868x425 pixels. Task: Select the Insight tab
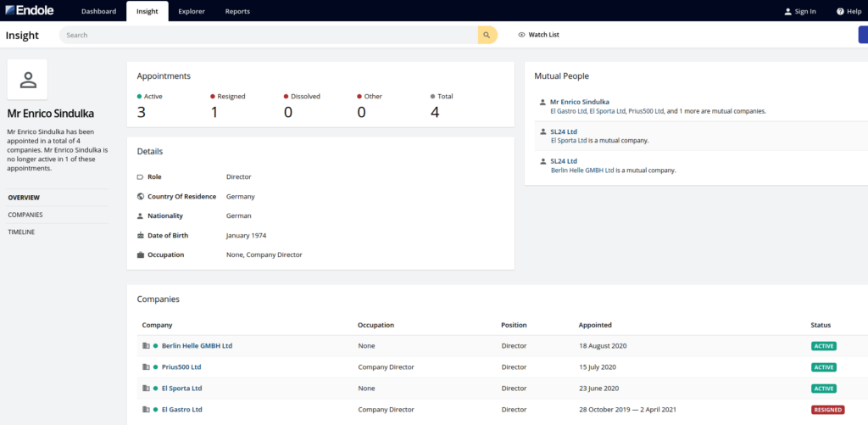point(147,11)
